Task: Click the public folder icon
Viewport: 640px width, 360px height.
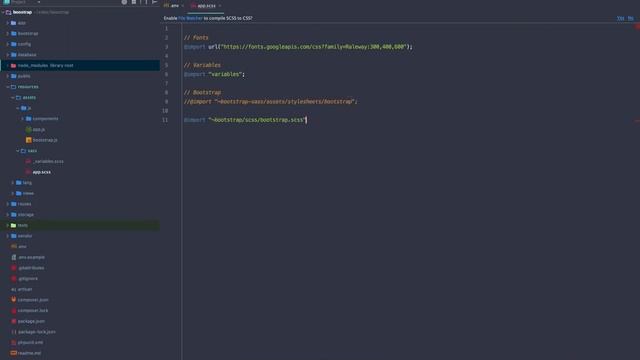Action: [13, 76]
